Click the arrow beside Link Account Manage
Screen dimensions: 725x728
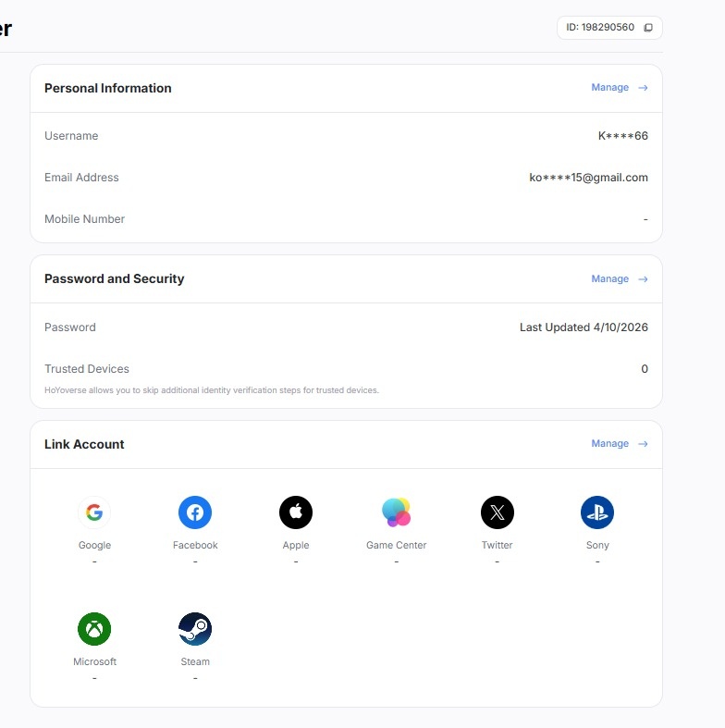643,444
